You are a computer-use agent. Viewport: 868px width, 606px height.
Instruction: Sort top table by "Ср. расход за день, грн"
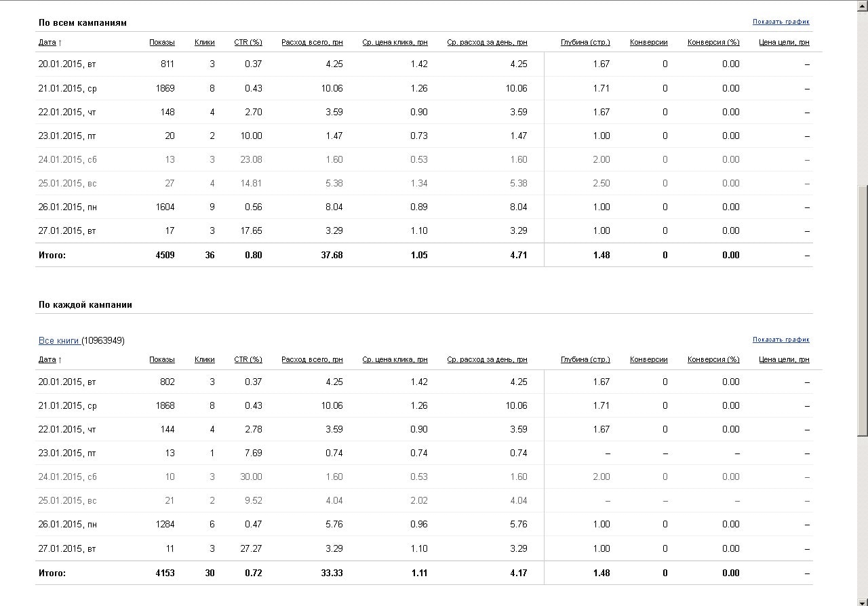tap(487, 42)
